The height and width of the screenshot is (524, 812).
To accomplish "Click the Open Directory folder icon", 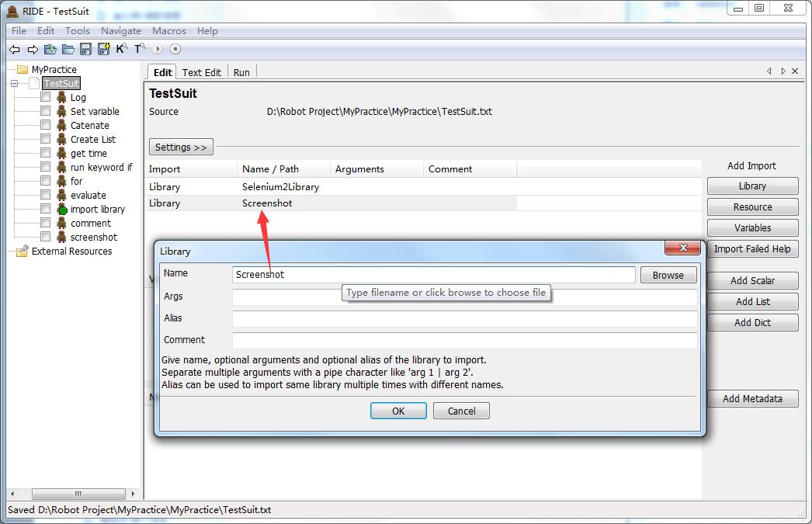I will (x=68, y=49).
